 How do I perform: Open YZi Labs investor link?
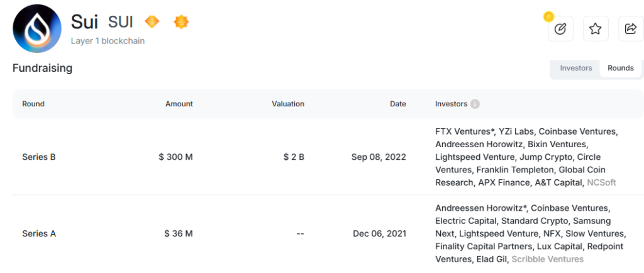517,131
